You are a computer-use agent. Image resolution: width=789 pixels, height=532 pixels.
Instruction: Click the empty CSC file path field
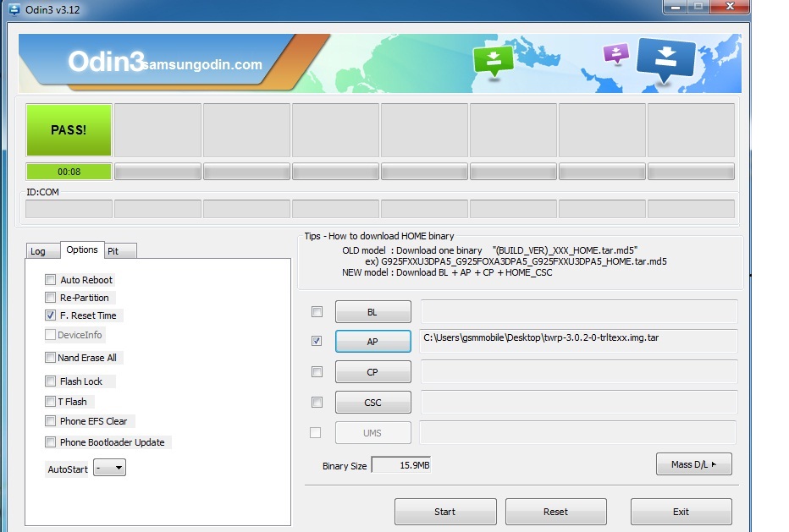tap(579, 403)
